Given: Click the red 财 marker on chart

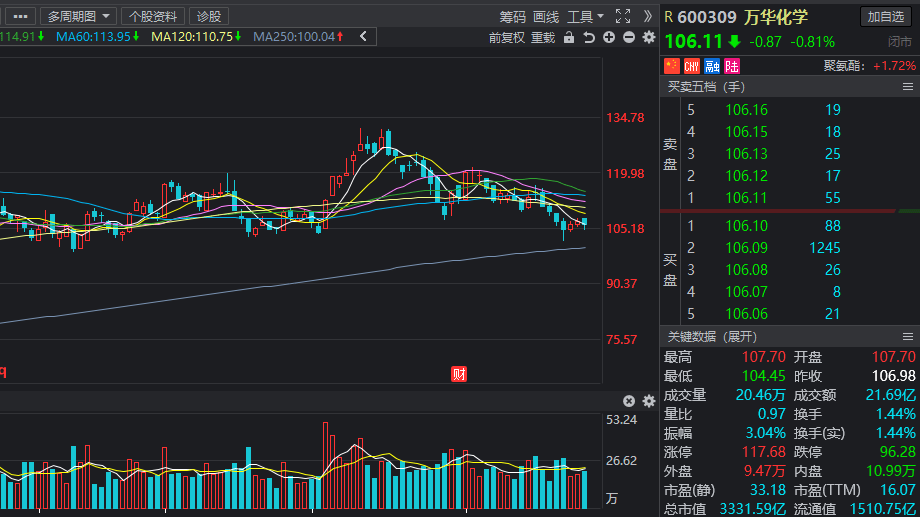Looking at the screenshot, I should point(459,374).
